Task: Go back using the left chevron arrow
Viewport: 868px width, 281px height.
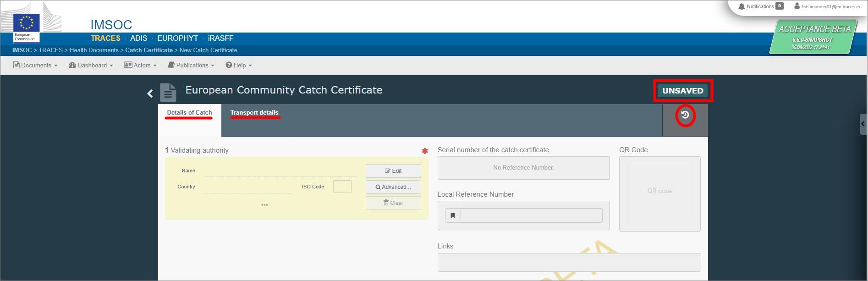Action: [150, 94]
